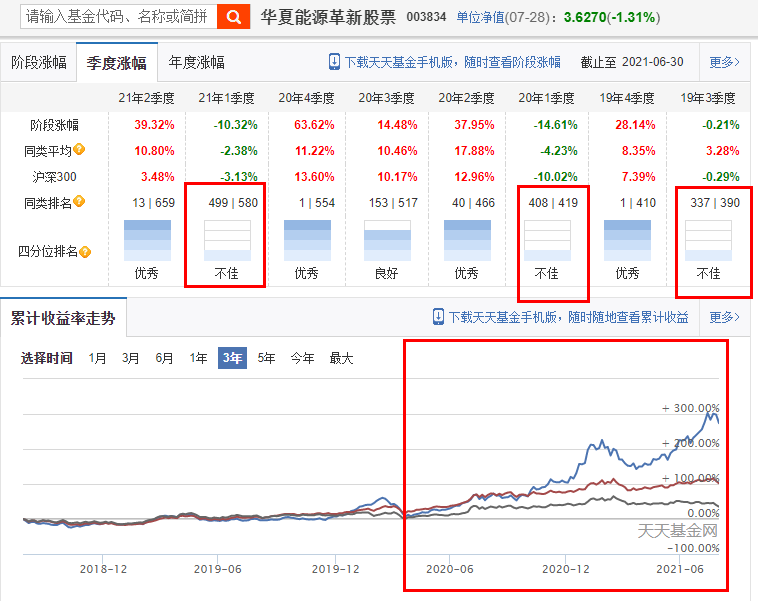Click the 1 | 410 ranking cell

(x=638, y=203)
